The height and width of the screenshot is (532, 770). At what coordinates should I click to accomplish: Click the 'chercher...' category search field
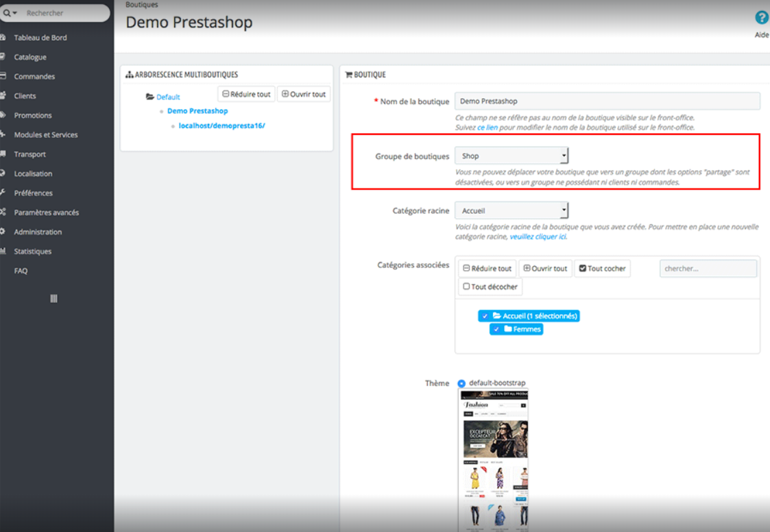click(x=708, y=269)
